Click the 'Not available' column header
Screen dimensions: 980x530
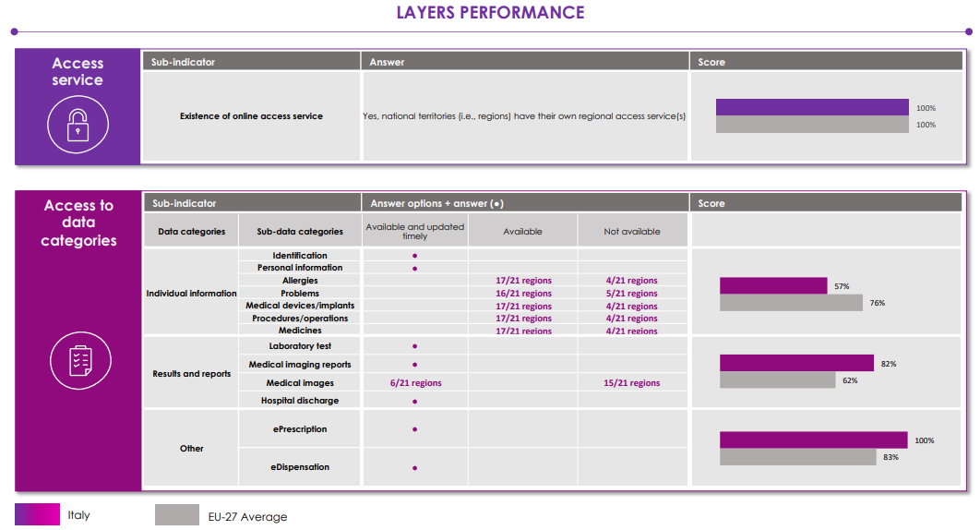click(632, 231)
